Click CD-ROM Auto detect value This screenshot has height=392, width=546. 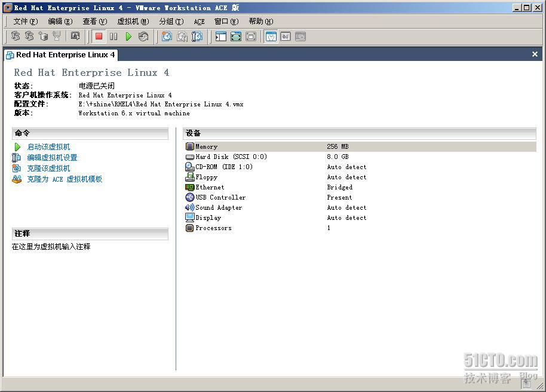coord(346,167)
